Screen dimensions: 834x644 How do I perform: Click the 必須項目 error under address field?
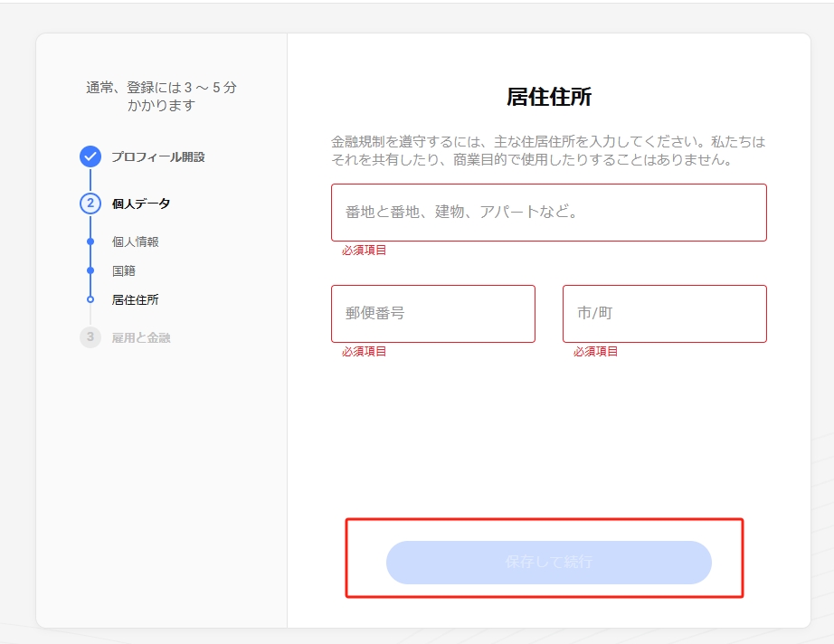(x=364, y=251)
